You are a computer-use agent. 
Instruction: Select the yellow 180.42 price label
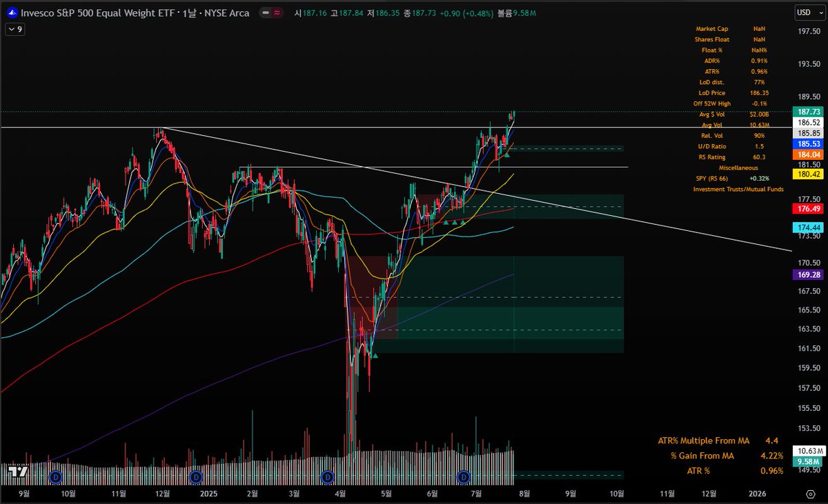pyautogui.click(x=807, y=174)
